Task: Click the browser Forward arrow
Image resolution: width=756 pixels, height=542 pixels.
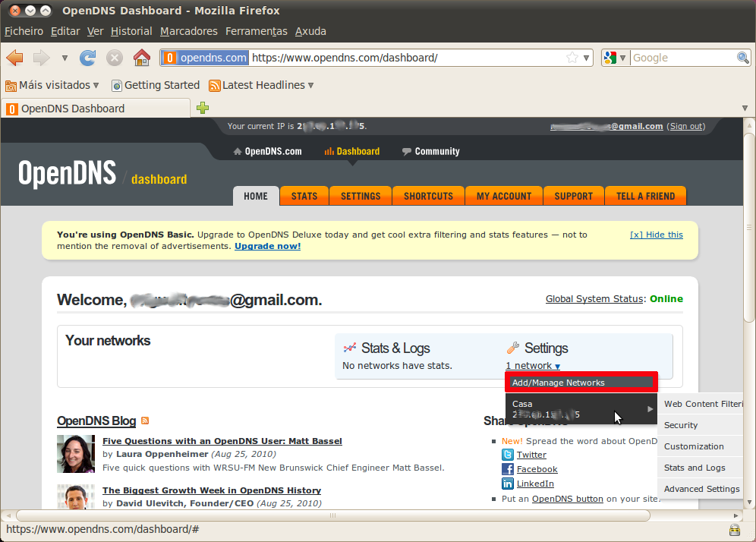Action: 42,58
